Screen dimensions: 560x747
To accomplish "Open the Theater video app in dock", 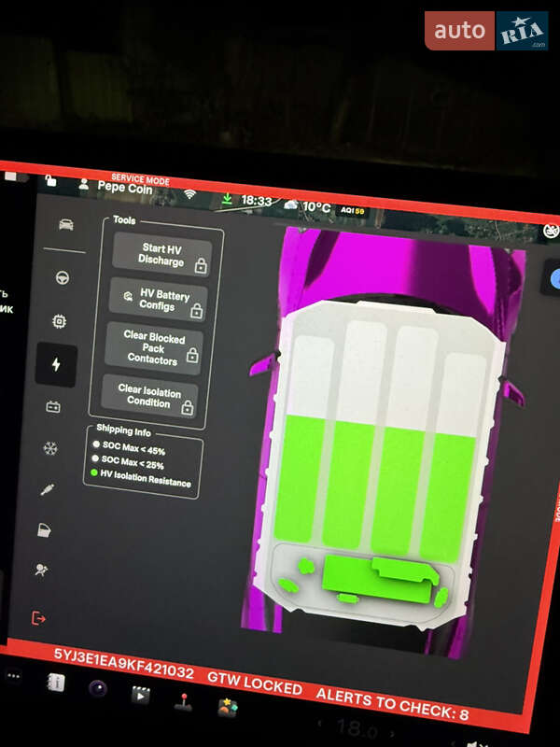I will tap(141, 696).
